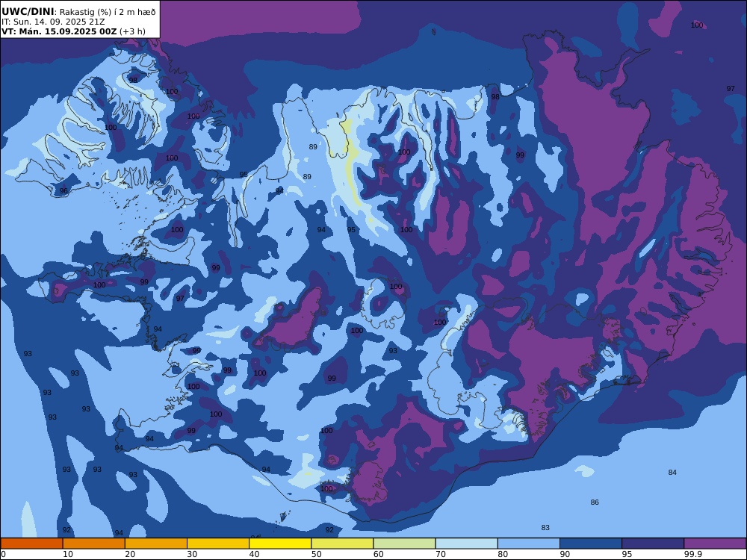
Task: Click the '30' legend tick label
Action: 192,554
